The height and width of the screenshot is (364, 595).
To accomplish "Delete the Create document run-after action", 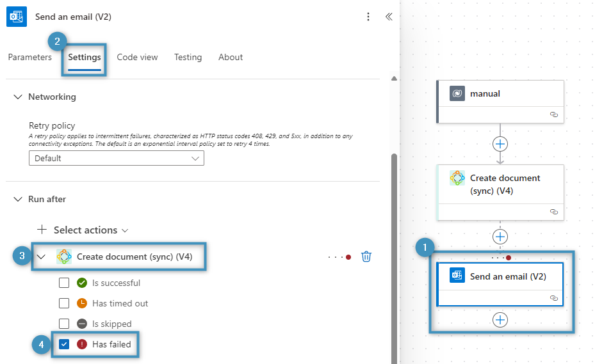I will tap(366, 257).
